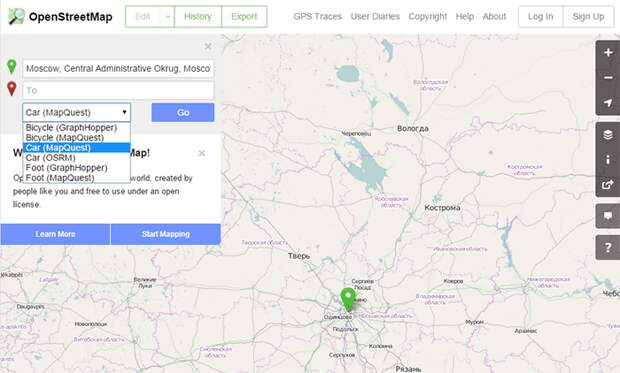The height and width of the screenshot is (373, 620).
Task: Open map key info icon
Action: (608, 160)
